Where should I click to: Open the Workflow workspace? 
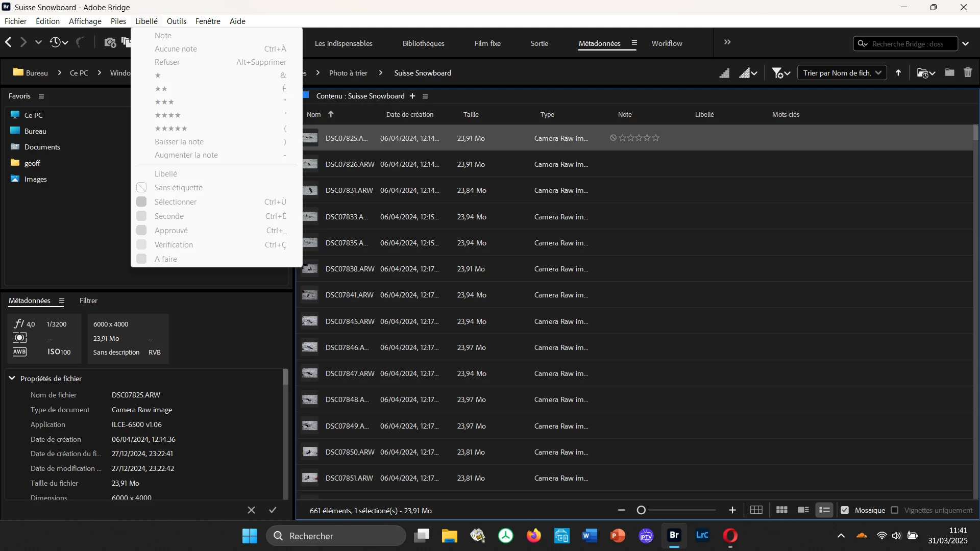[667, 43]
